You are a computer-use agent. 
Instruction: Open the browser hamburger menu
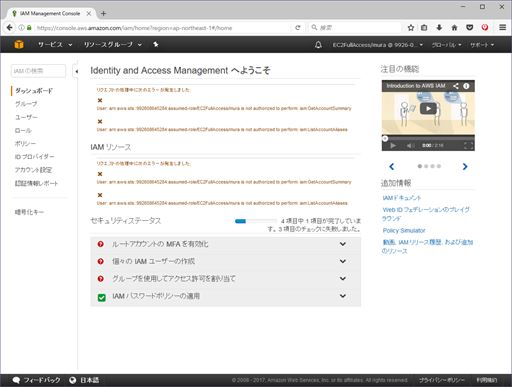point(502,28)
